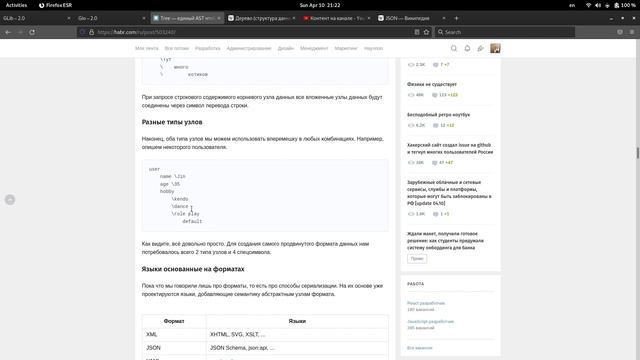The width and height of the screenshot is (640, 360).
Task: Open article 'Ждали макет, получили готовое решение'
Action: (445, 240)
